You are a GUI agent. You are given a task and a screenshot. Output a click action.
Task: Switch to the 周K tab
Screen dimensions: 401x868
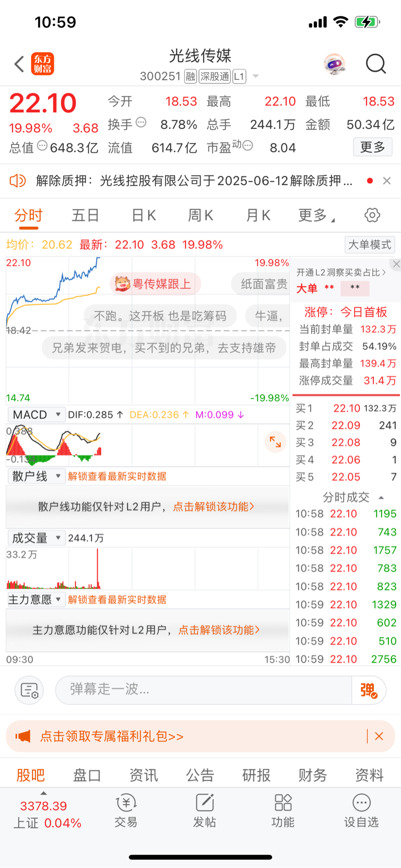pos(200,215)
